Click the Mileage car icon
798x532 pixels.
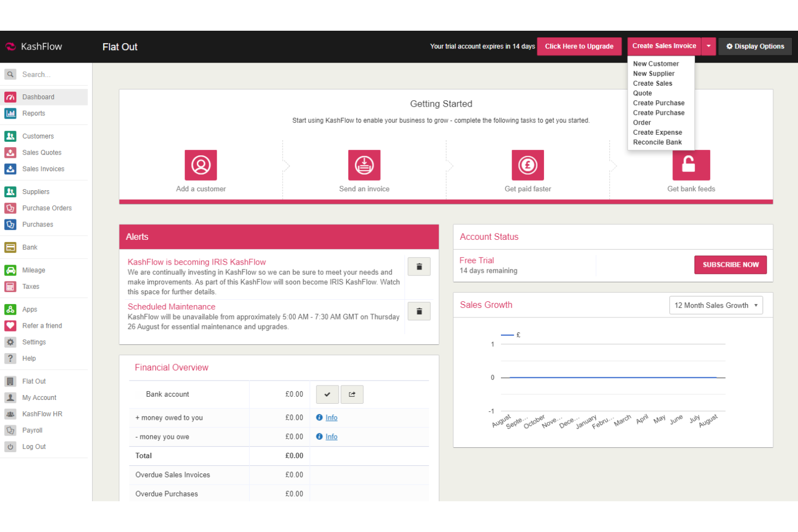[x=10, y=270]
